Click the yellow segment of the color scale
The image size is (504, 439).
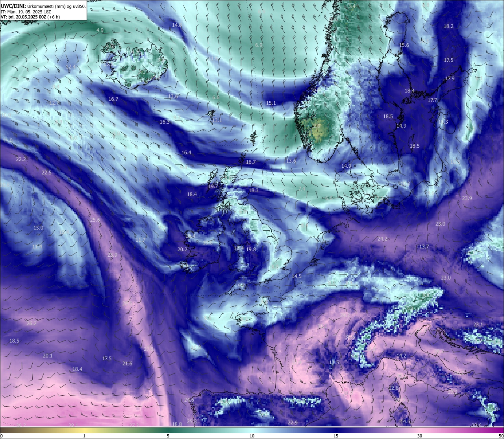click(x=84, y=430)
